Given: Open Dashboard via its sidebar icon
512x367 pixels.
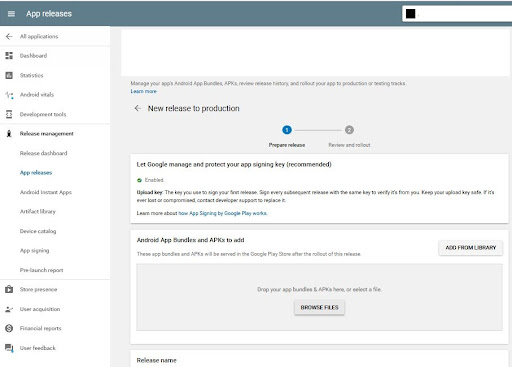Looking at the screenshot, I should point(9,56).
